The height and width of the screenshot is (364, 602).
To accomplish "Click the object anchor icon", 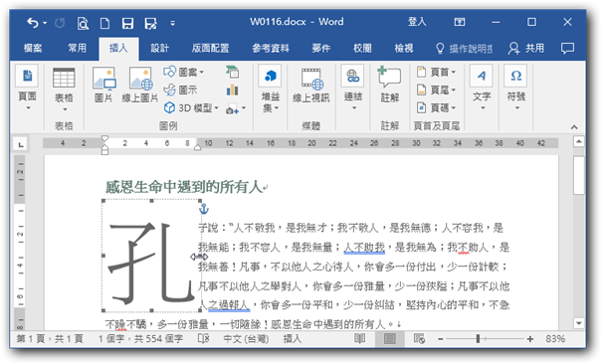I will click(203, 209).
